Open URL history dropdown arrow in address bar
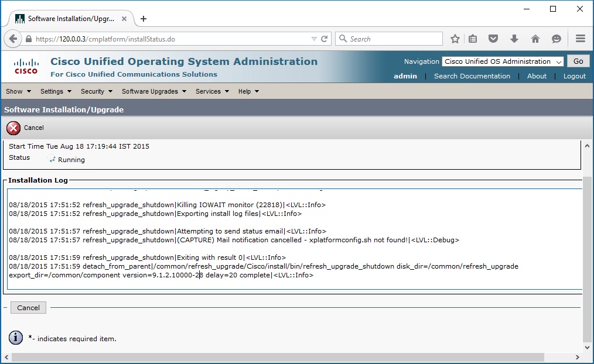 [313, 39]
